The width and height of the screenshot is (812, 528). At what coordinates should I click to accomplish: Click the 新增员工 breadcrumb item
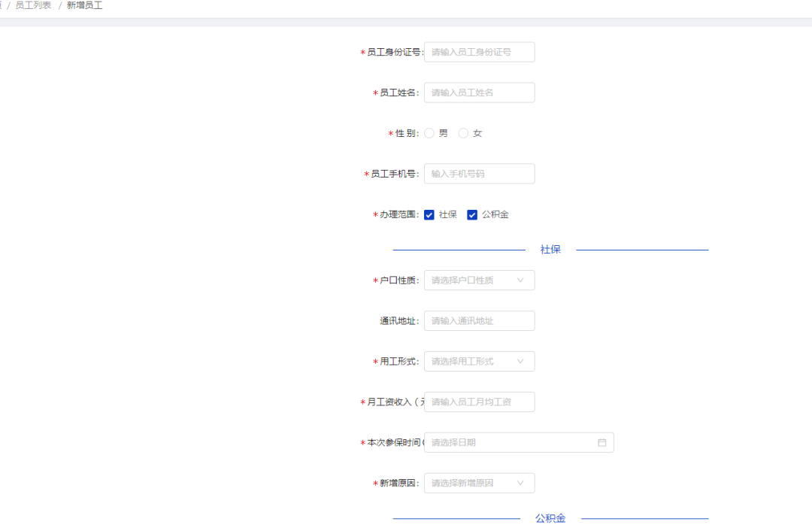(x=84, y=5)
